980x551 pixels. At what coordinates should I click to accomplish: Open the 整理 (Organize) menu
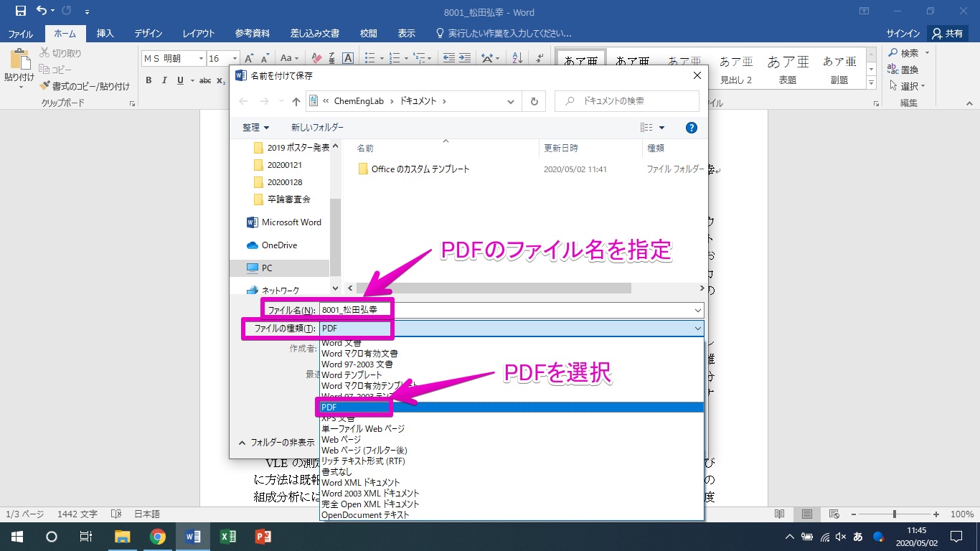pos(256,128)
